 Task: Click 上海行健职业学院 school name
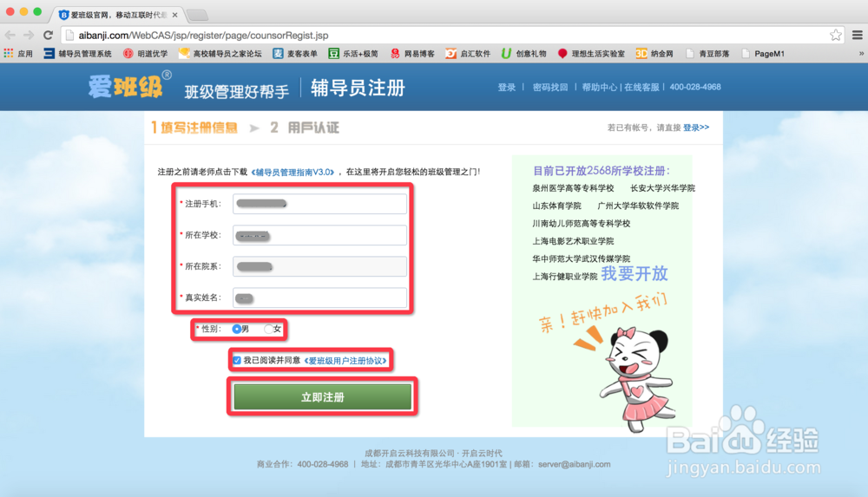pyautogui.click(x=565, y=276)
